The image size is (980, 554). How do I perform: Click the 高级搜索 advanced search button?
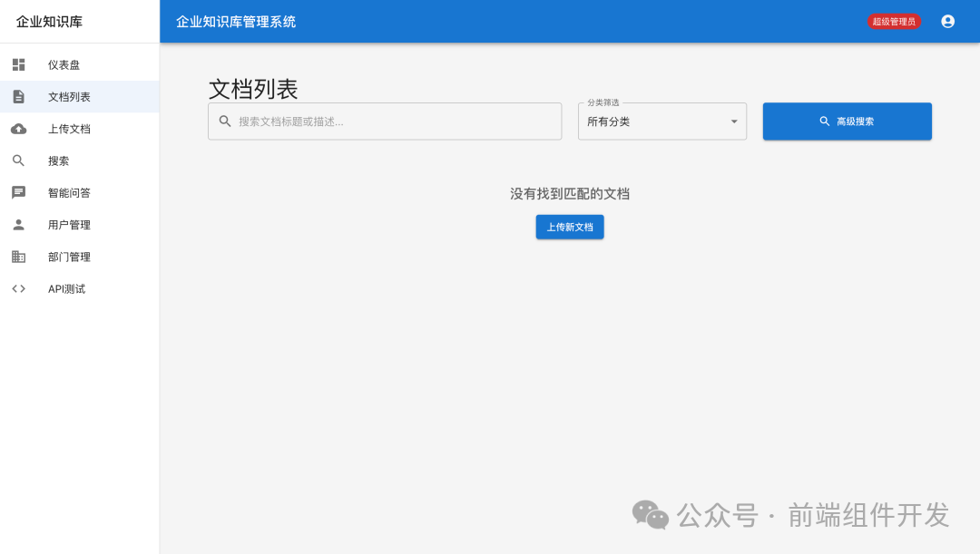click(x=847, y=121)
